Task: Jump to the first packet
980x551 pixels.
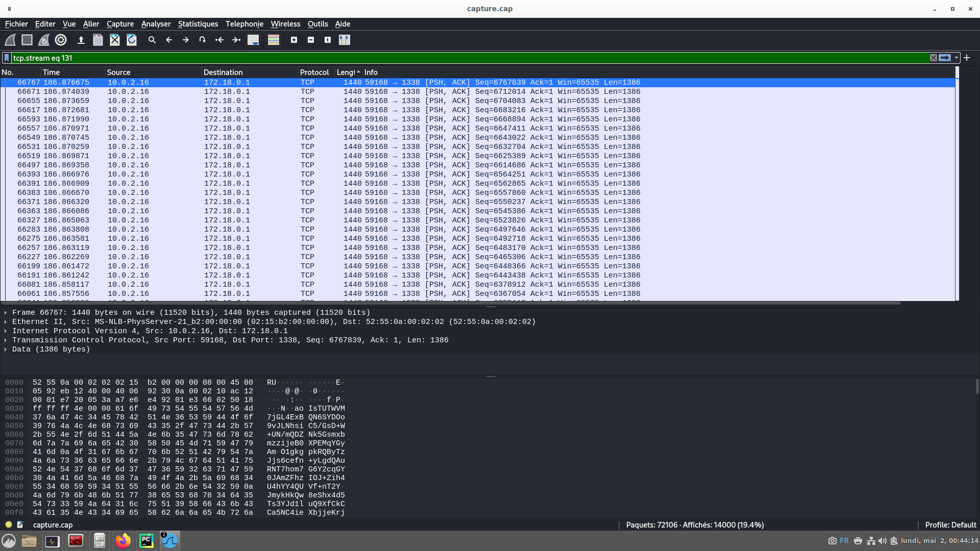Action: [x=219, y=40]
